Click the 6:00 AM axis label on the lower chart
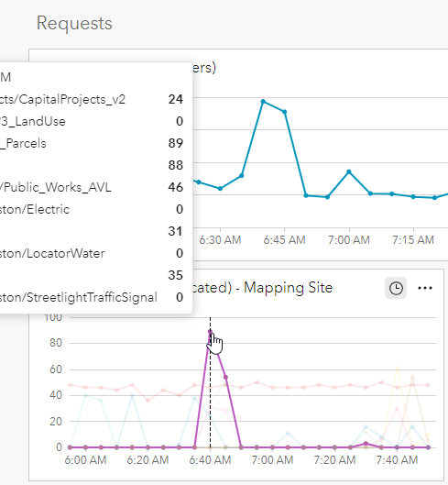Screen dimensions: 448x485 pyautogui.click(x=85, y=460)
